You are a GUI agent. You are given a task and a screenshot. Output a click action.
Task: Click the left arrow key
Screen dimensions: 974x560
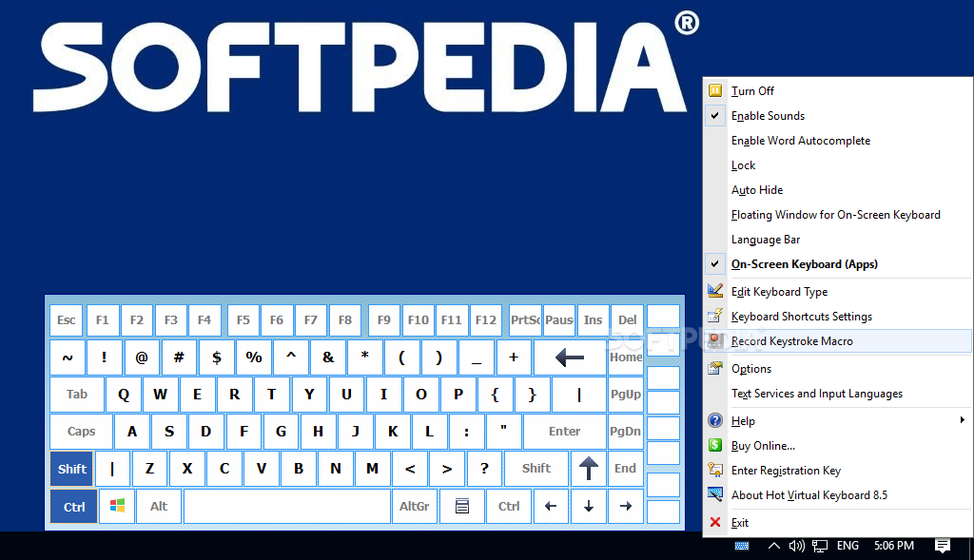(551, 506)
